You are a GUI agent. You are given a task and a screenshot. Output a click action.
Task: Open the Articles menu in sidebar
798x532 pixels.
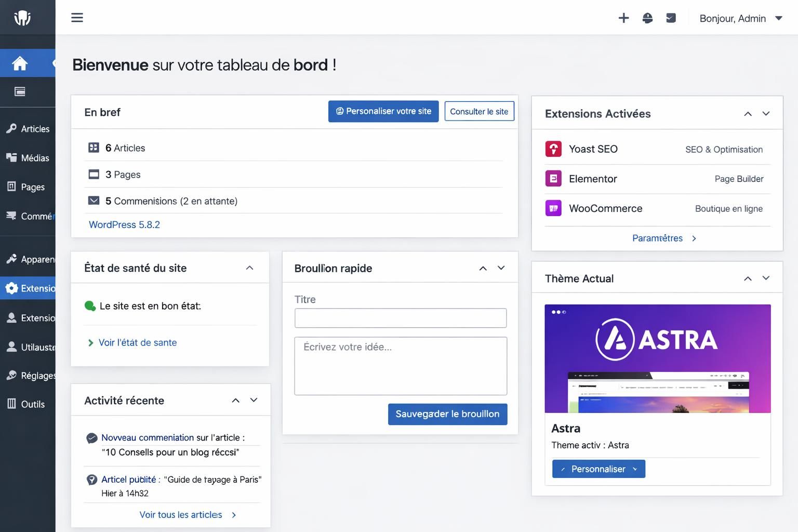pos(28,129)
